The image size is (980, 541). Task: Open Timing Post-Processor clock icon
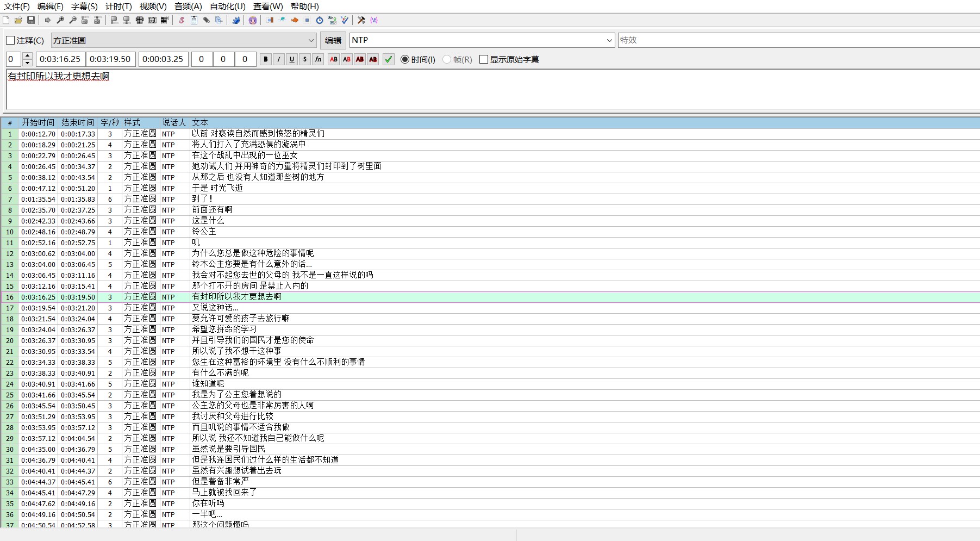point(320,20)
